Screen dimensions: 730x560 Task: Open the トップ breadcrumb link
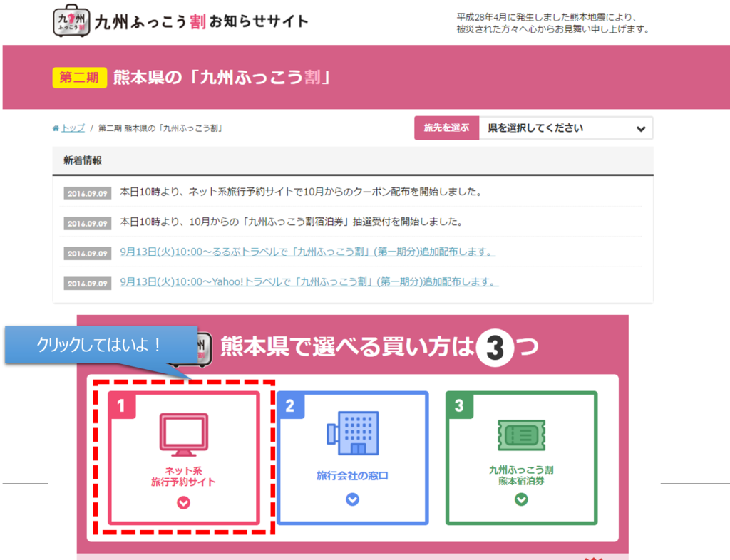coord(73,128)
